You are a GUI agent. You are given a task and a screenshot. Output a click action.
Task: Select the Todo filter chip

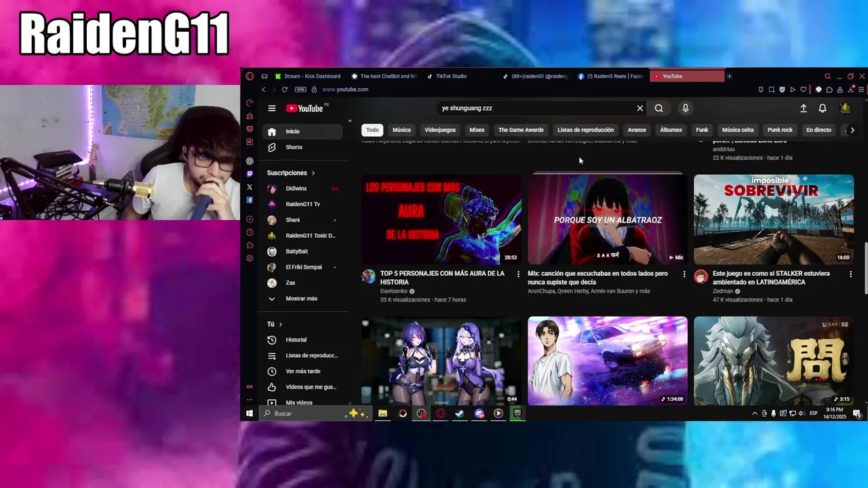tap(372, 130)
